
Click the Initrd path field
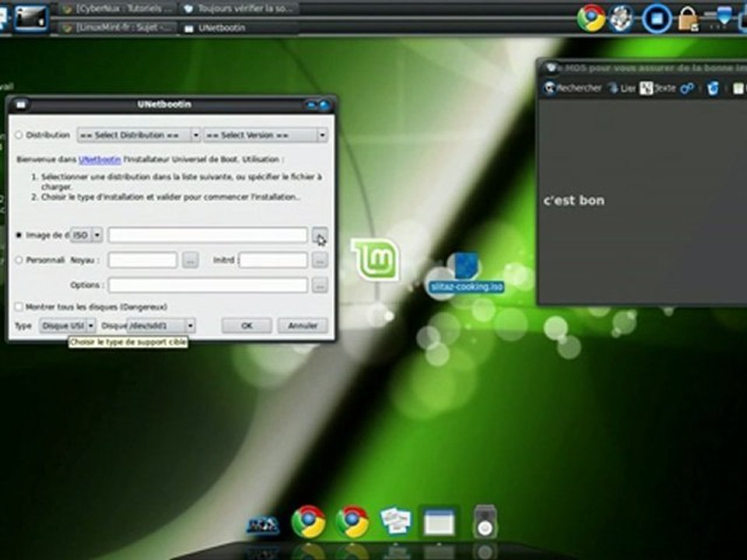pyautogui.click(x=273, y=260)
